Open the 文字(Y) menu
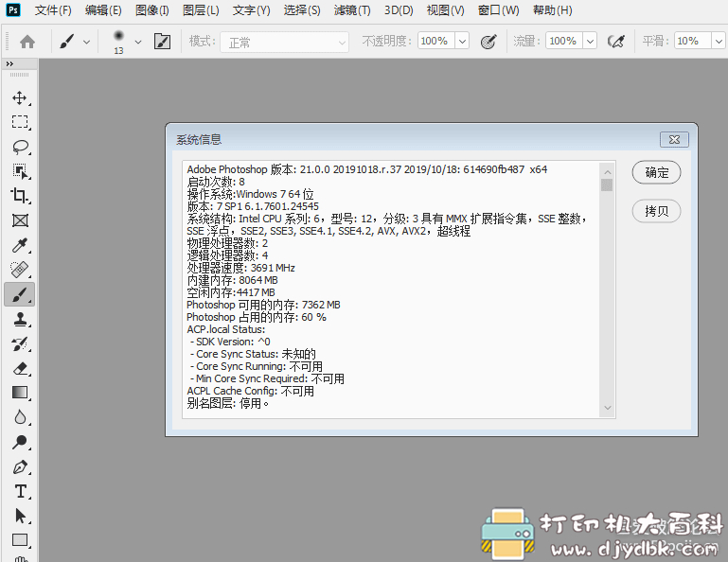 point(251,10)
